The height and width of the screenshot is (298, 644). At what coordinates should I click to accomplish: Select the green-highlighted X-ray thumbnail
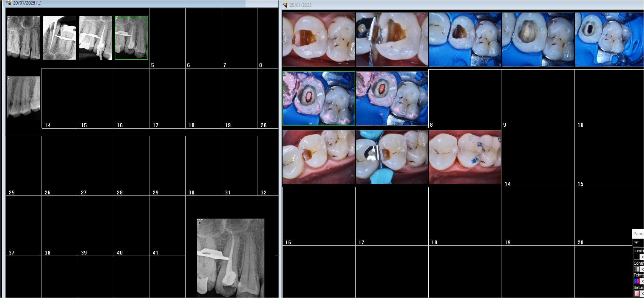pos(131,38)
